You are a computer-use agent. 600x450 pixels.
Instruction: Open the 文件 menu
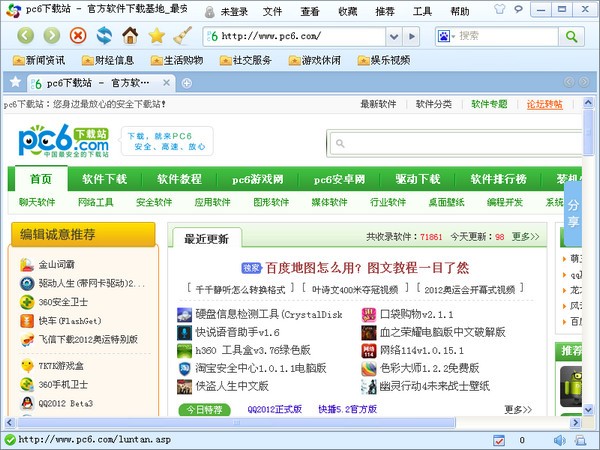[272, 12]
